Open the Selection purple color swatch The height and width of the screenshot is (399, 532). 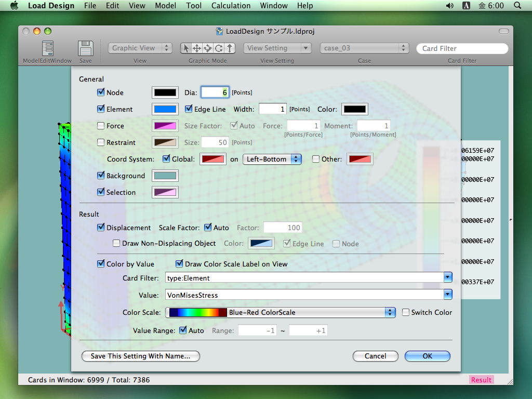[165, 192]
